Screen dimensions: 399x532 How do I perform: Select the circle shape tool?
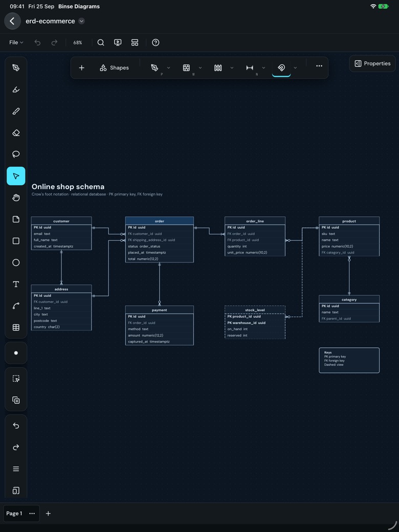(x=16, y=262)
